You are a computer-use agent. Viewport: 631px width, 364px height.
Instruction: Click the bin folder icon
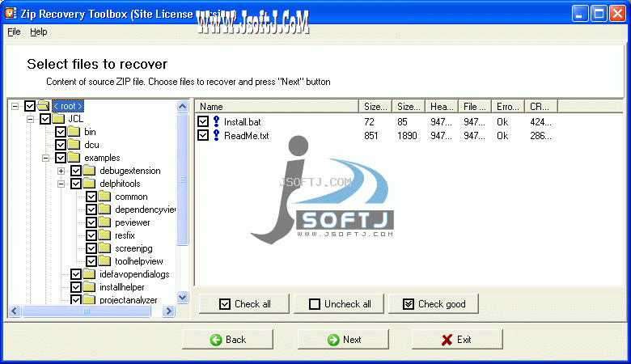pyautogui.click(x=74, y=132)
